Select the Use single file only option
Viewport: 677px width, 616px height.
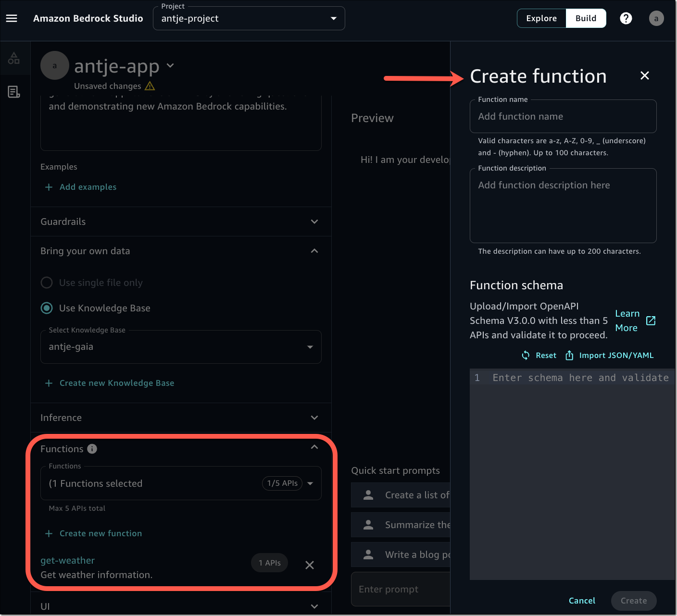pyautogui.click(x=47, y=283)
